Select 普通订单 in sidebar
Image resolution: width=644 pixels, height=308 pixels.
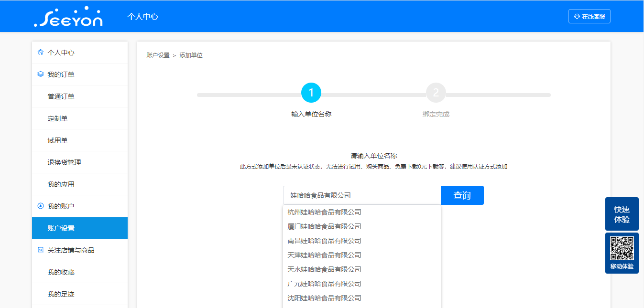pyautogui.click(x=80, y=96)
